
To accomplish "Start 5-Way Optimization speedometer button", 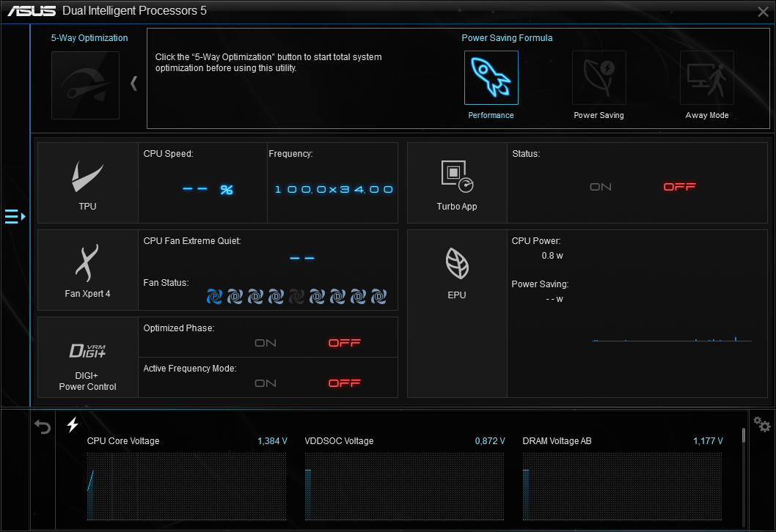I will [x=85, y=85].
